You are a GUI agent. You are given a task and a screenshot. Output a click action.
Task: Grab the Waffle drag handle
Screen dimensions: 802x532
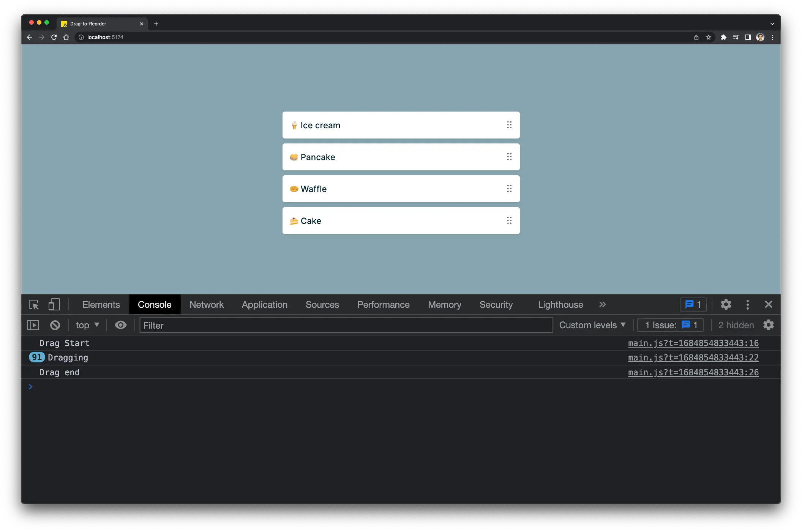pos(509,189)
